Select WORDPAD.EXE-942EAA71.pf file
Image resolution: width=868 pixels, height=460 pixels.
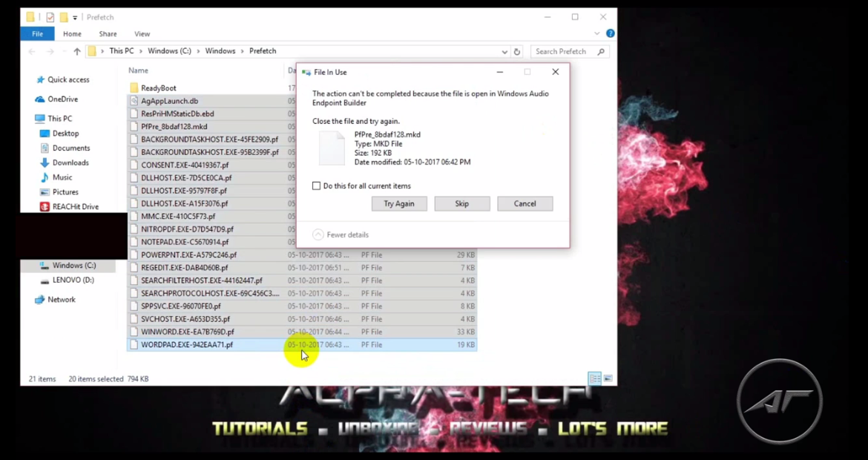click(x=302, y=345)
